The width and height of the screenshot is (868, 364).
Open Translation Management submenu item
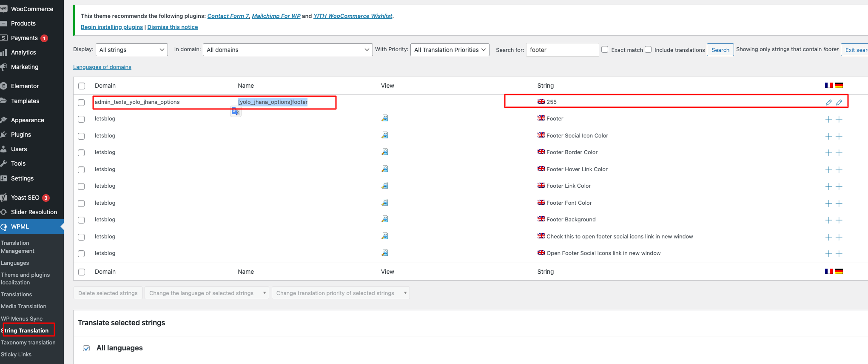coord(17,247)
